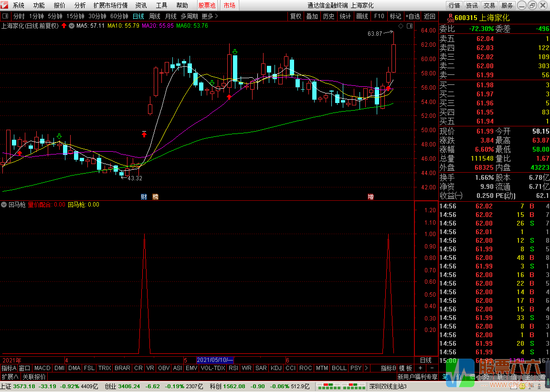550x392 pixels.
Task: Click the 榜 marker on the chart
Action: coord(155,197)
